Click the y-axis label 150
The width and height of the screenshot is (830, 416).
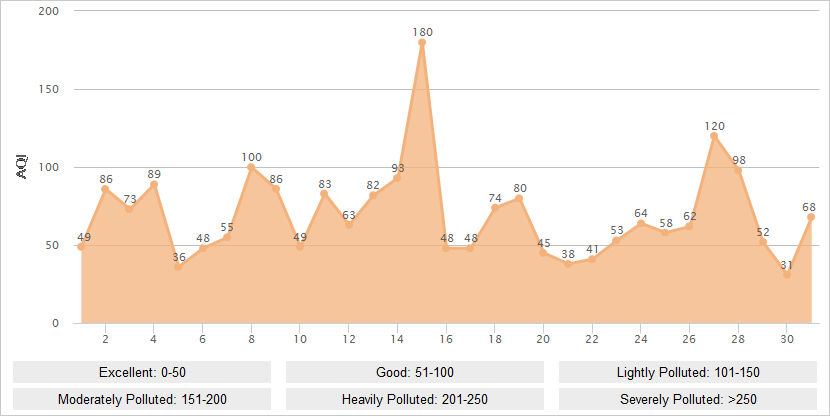[49, 89]
